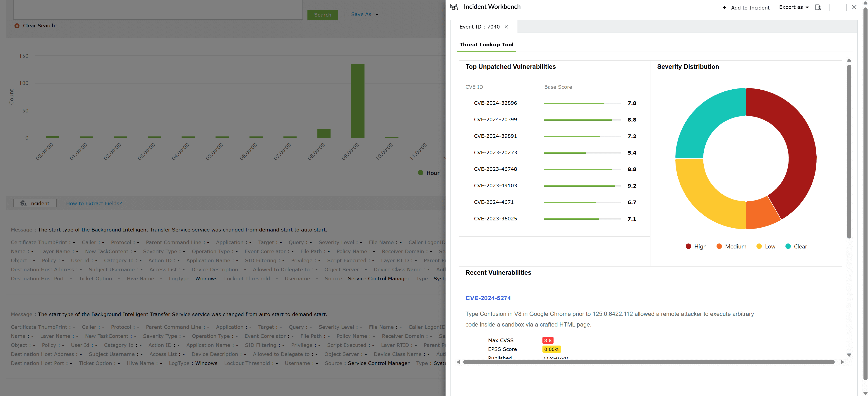Image resolution: width=868 pixels, height=396 pixels.
Task: Switch to the Event ID 7040 tab
Action: pos(480,27)
